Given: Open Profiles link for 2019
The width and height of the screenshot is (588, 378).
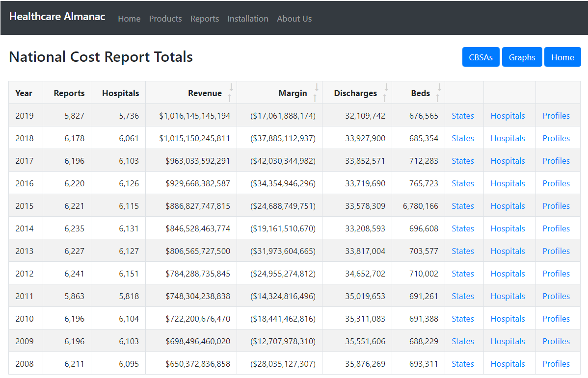Looking at the screenshot, I should 556,116.
